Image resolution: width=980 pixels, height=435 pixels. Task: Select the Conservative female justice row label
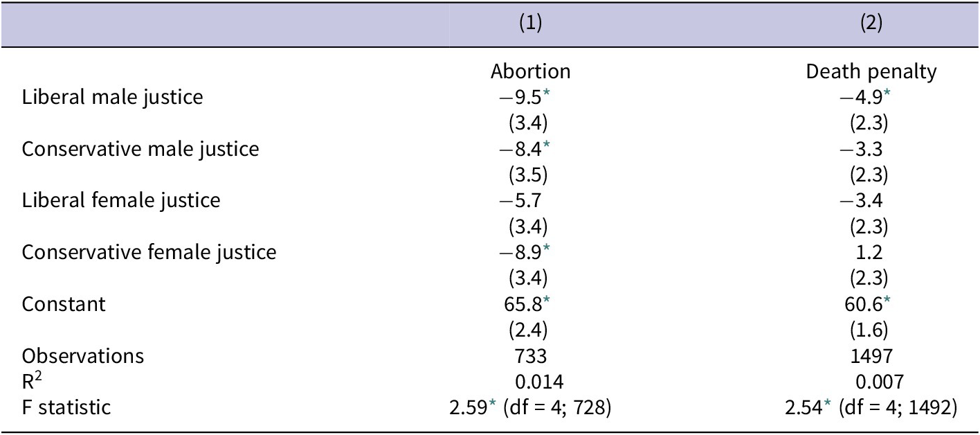click(x=149, y=252)
